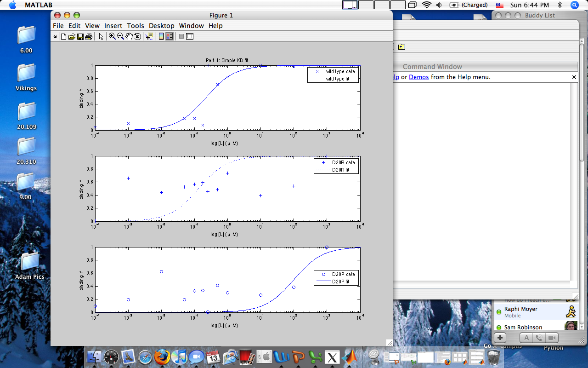
Task: Click the Firefox icon in the Dock
Action: click(162, 357)
